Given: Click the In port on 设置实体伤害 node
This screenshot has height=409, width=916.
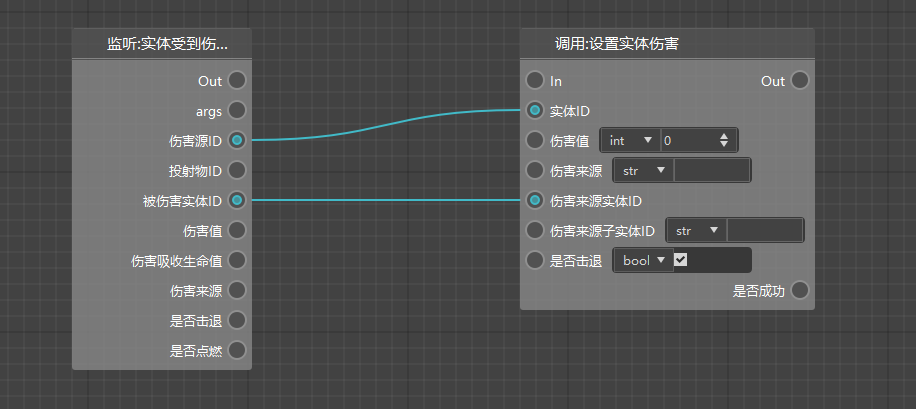Looking at the screenshot, I should [x=535, y=81].
